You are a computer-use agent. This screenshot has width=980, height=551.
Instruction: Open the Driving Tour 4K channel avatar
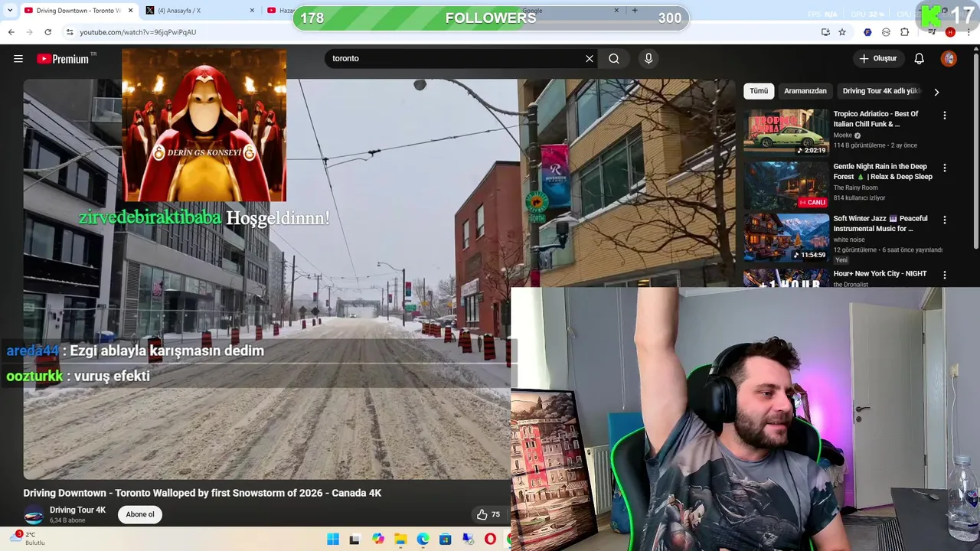(x=34, y=515)
